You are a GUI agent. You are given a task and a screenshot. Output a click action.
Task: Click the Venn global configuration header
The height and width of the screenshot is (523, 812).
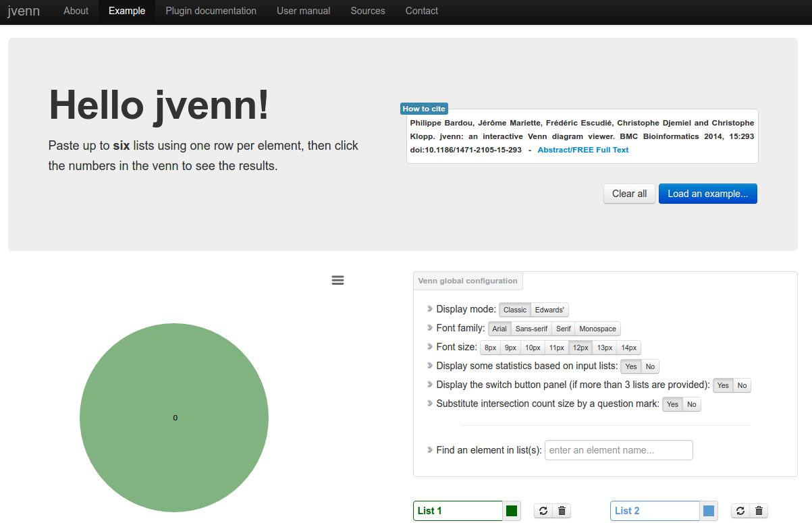[x=468, y=281]
